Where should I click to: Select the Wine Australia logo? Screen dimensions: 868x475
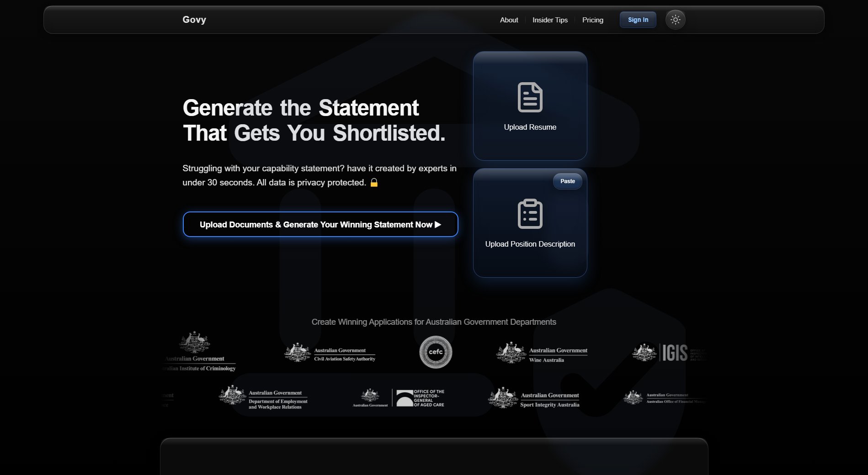click(x=542, y=353)
